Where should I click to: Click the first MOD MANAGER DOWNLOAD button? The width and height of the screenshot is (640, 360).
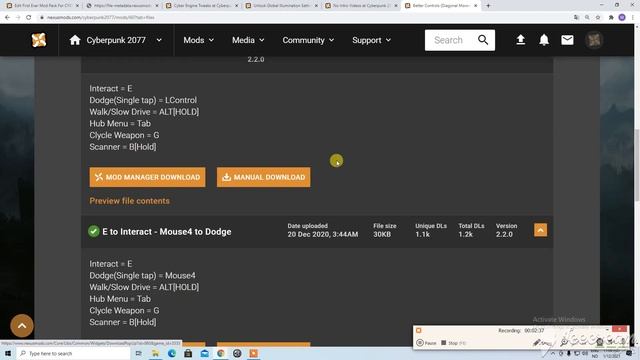click(147, 177)
